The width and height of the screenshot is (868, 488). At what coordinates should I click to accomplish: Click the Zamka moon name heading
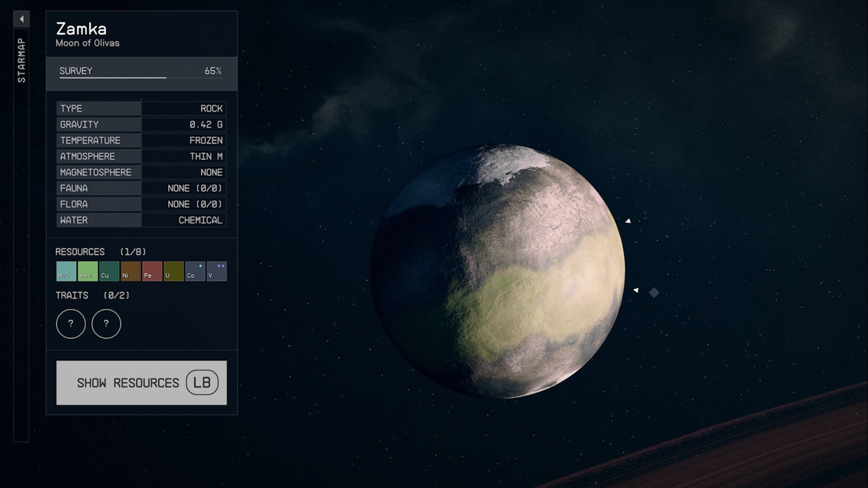tap(82, 29)
